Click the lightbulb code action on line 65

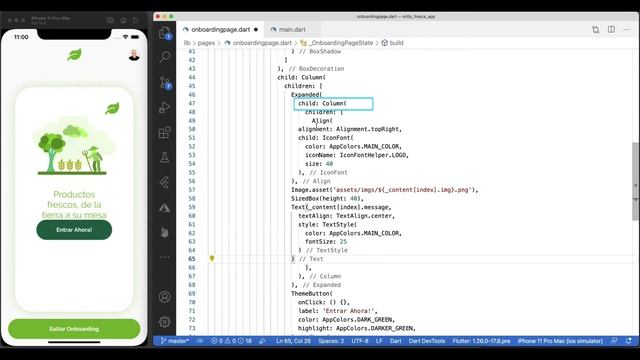tap(212, 258)
